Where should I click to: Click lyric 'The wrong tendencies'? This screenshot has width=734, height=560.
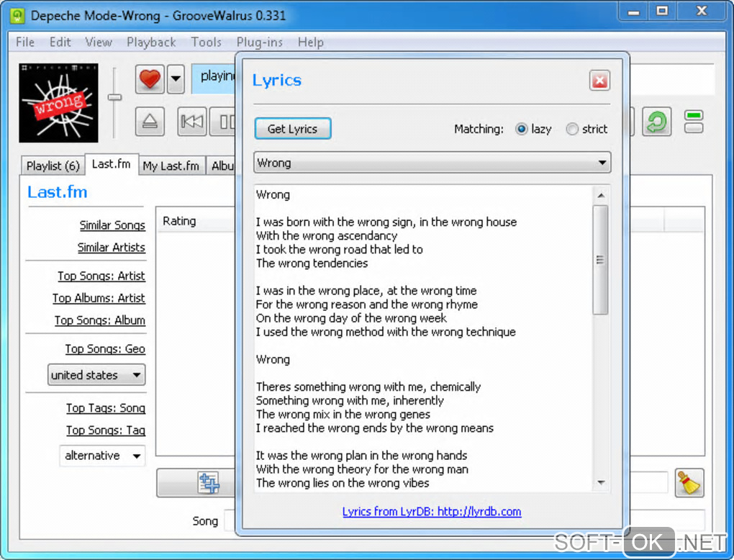(x=312, y=263)
